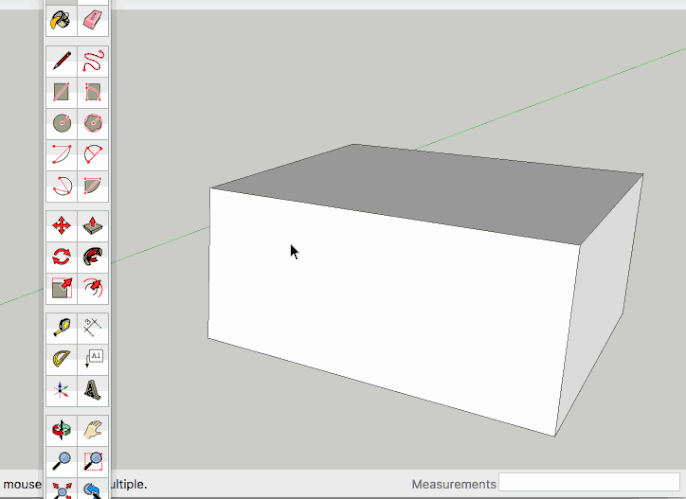Screen dimensions: 686x499
Task: Select the Rectangle tool
Action: point(61,92)
